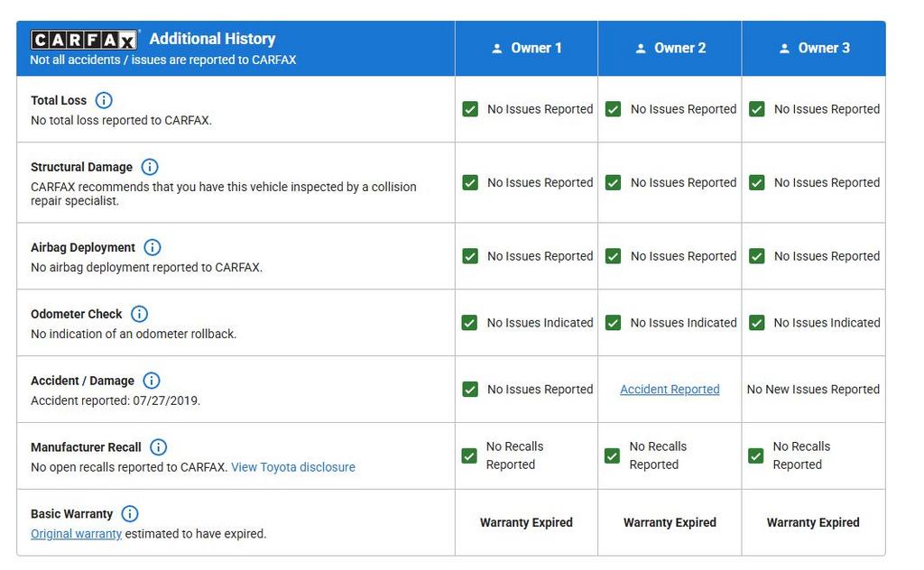Click the person icon beside Owner 1
The image size is (924, 570).
coord(496,49)
